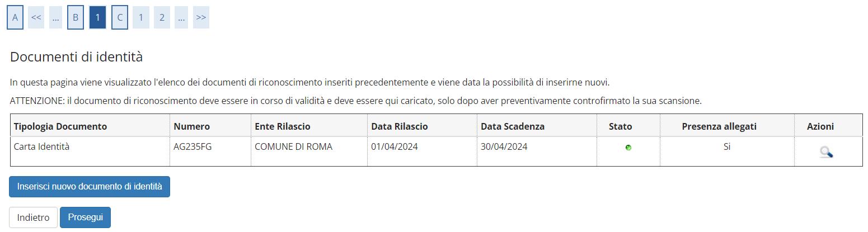Click document number AG235FG in the table
Image resolution: width=868 pixels, height=232 pixels.
point(193,147)
